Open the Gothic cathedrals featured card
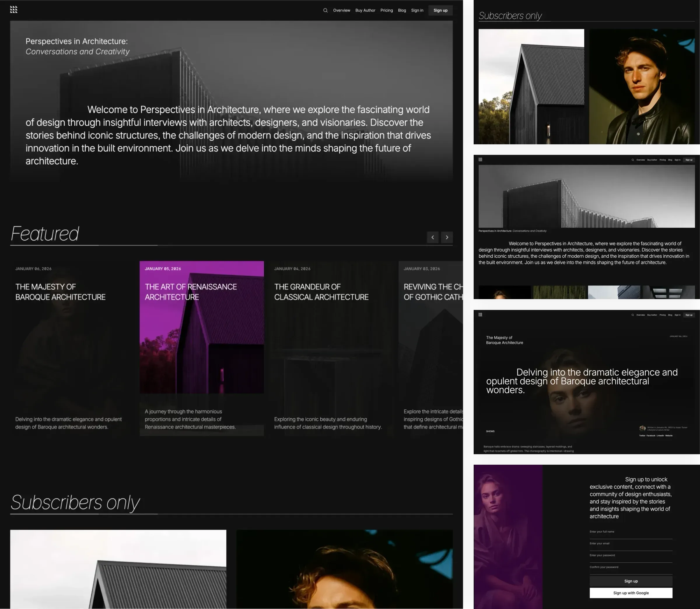 pyautogui.click(x=431, y=348)
